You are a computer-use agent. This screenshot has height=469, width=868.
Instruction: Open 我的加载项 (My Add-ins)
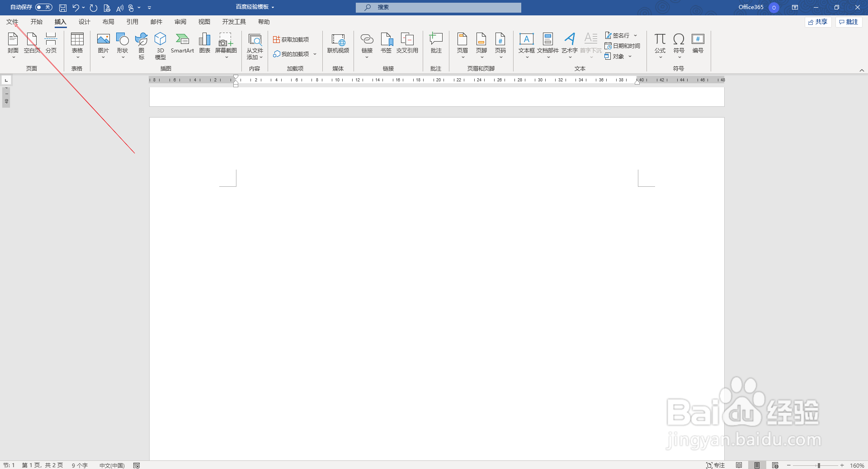pyautogui.click(x=291, y=54)
